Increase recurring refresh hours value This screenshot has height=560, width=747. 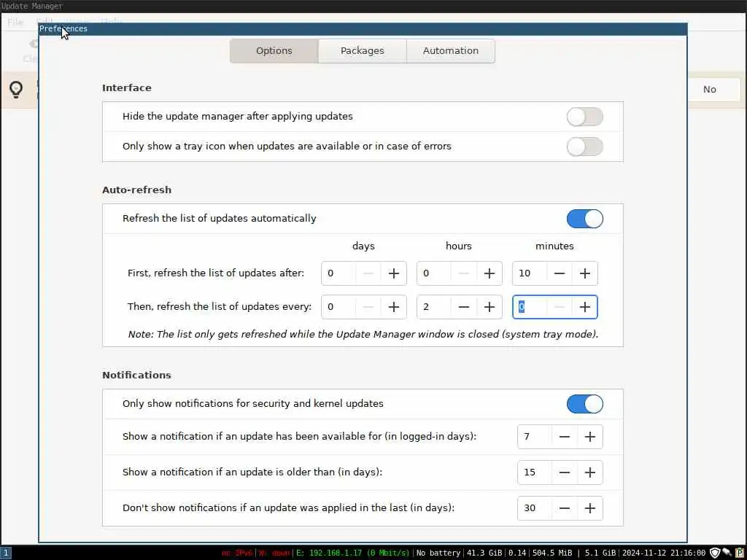[489, 307]
